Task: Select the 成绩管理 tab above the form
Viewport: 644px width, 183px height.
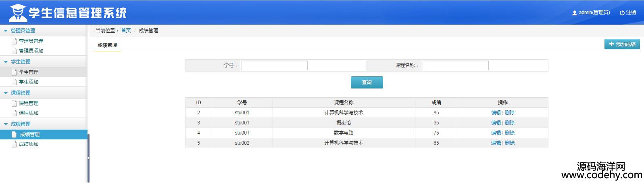Action: (107, 45)
